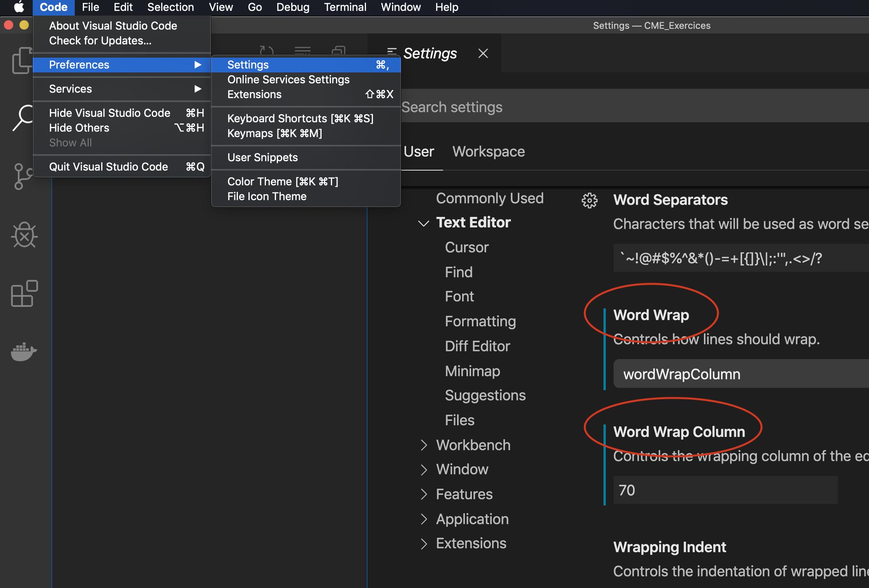This screenshot has height=588, width=869.
Task: Collapse the Text Editor tree section
Action: [x=424, y=223]
